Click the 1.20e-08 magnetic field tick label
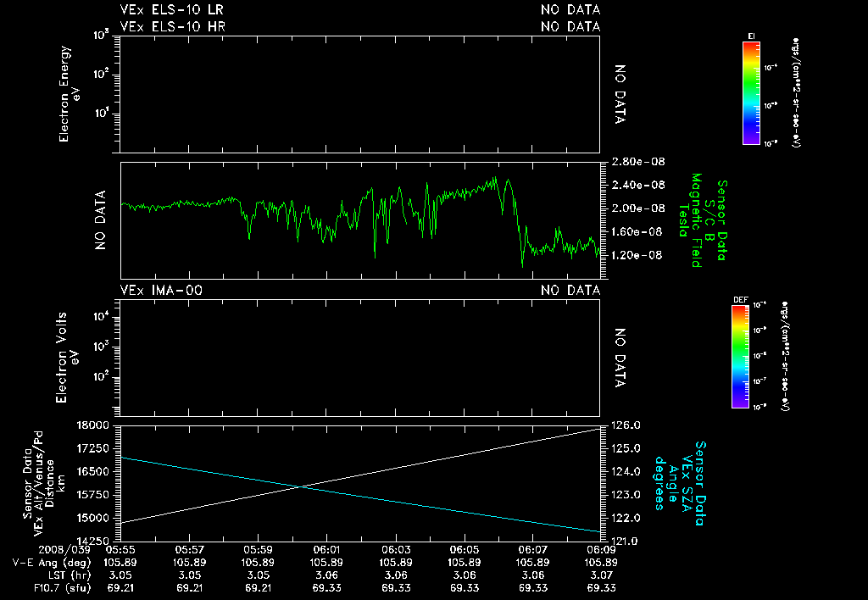This screenshot has width=868, height=600. pyautogui.click(x=637, y=255)
